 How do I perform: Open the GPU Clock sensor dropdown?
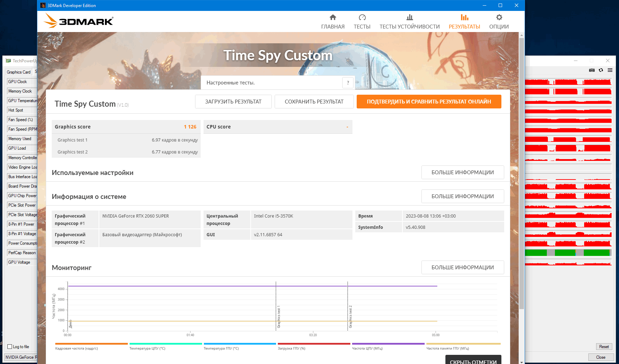click(22, 82)
